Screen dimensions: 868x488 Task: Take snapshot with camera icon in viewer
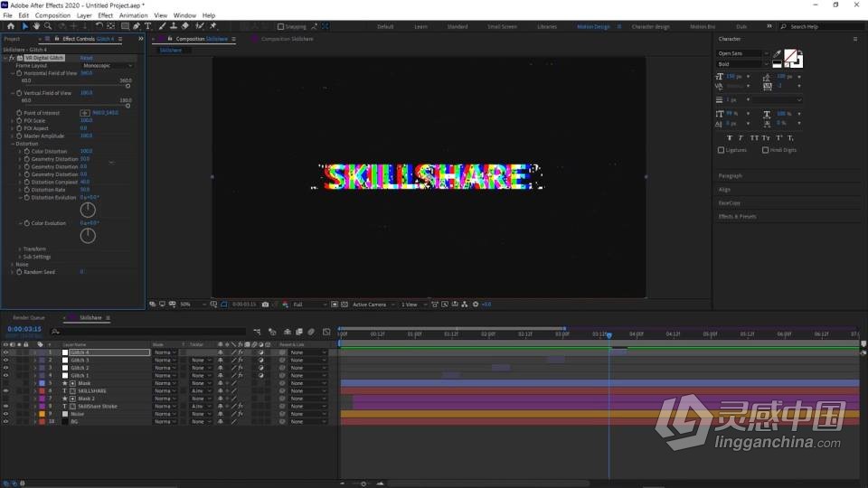point(265,305)
